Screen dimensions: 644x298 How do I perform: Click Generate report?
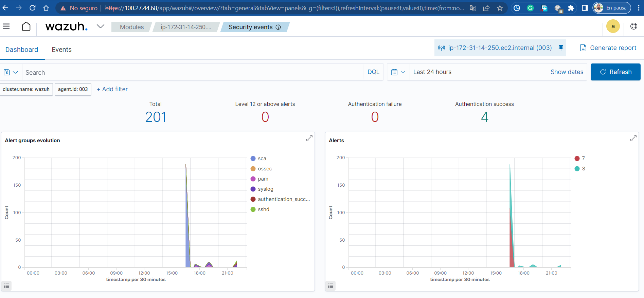coord(608,48)
